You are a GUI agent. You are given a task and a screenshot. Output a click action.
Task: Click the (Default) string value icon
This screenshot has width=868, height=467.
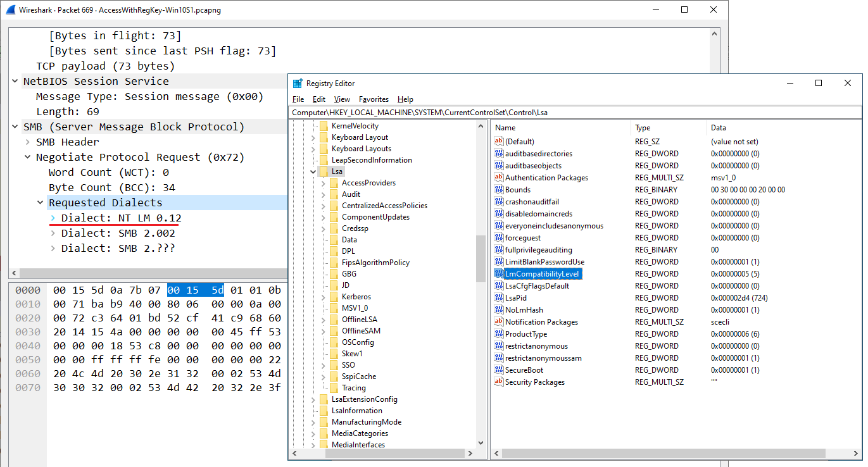(498, 142)
